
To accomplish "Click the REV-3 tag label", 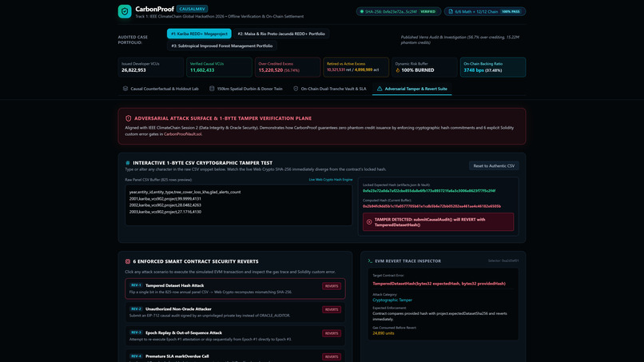I will [x=136, y=332].
